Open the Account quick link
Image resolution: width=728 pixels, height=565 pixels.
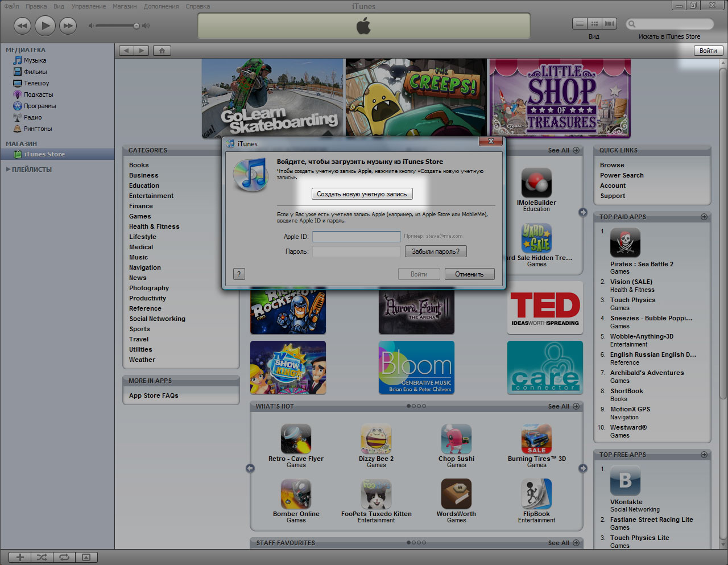[613, 185]
